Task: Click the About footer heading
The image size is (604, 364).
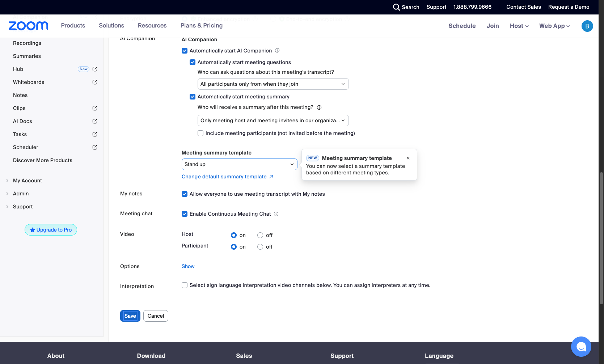Action: pos(56,356)
